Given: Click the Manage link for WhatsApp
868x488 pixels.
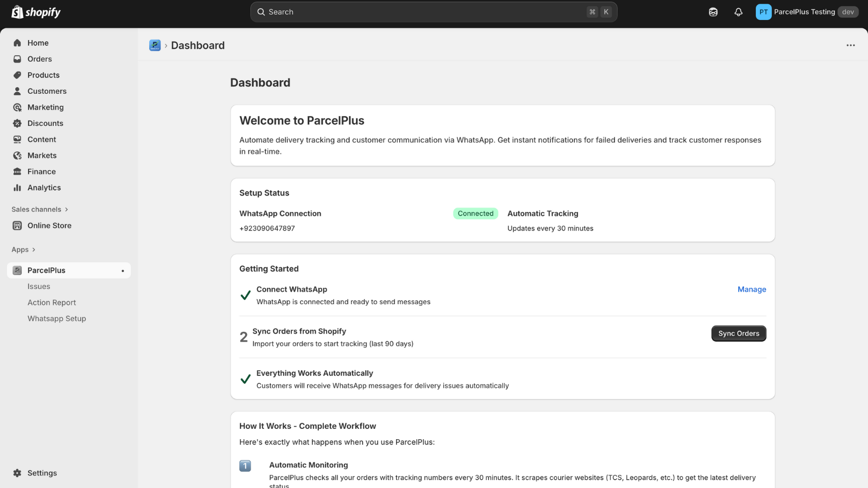Looking at the screenshot, I should coord(751,290).
